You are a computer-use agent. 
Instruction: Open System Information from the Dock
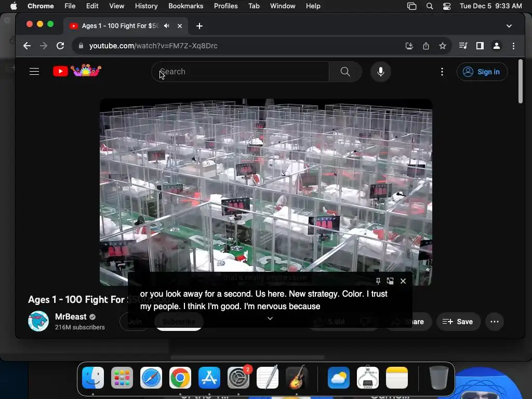tap(368, 378)
